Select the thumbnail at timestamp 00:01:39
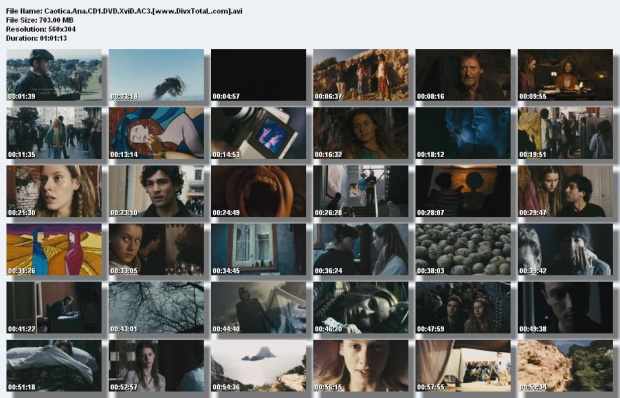Viewport: 620px width, 398px height. click(x=54, y=75)
